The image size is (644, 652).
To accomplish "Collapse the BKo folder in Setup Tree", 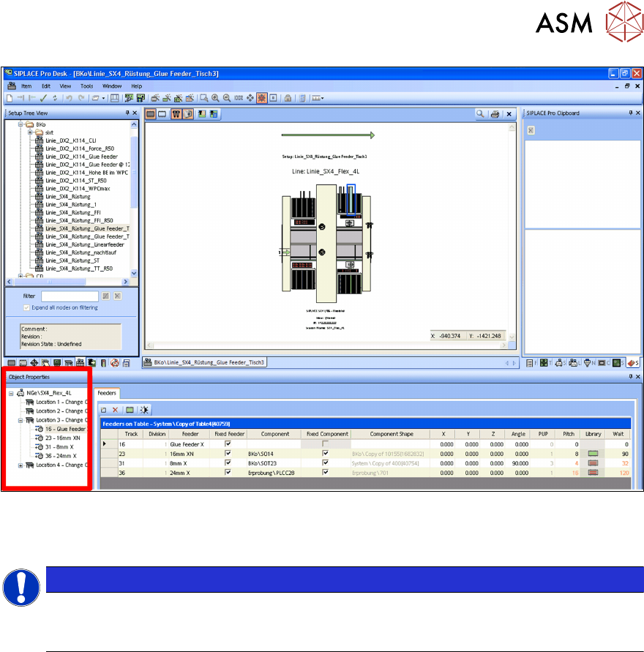I will coord(20,124).
